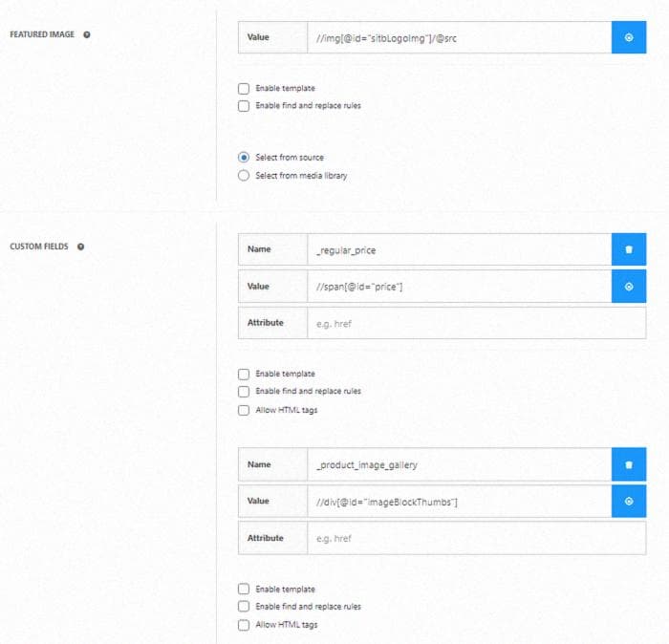Choose Select from source radio option
The width and height of the screenshot is (669, 644).
pos(244,158)
